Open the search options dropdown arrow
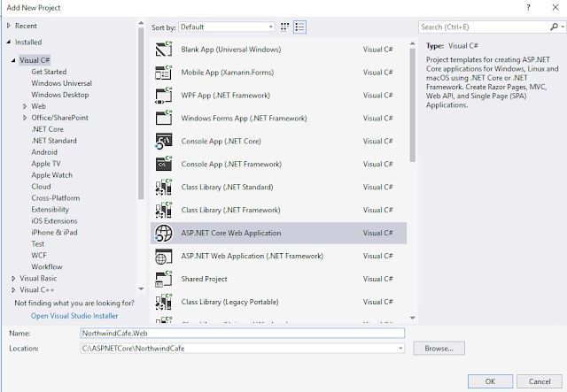This screenshot has height=392, width=567. pyautogui.click(x=563, y=27)
